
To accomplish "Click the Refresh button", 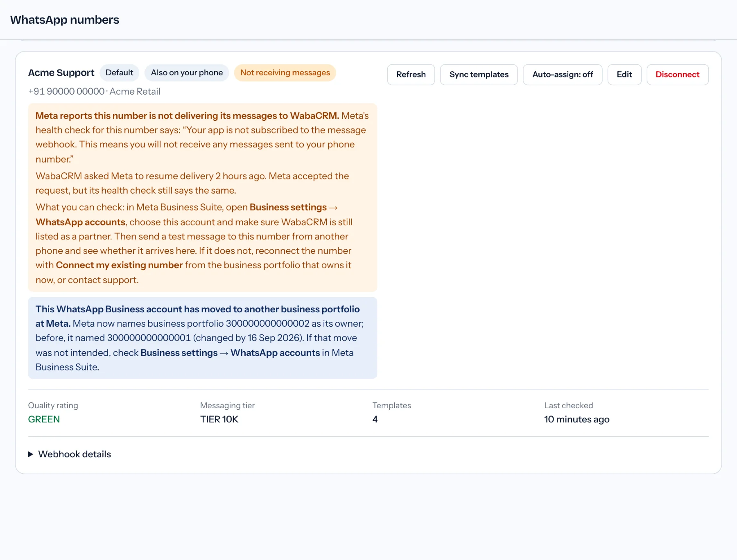I will point(411,75).
